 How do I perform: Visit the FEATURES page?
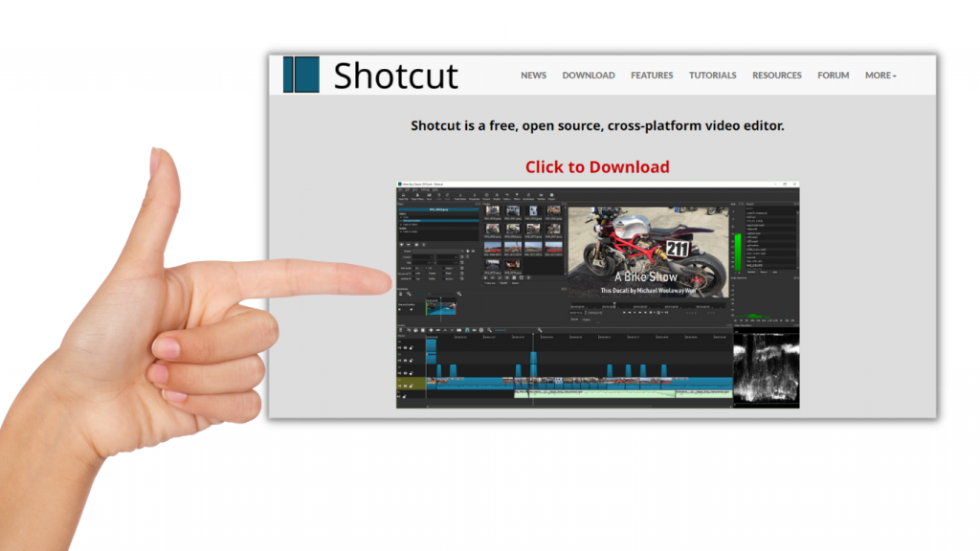[x=652, y=75]
